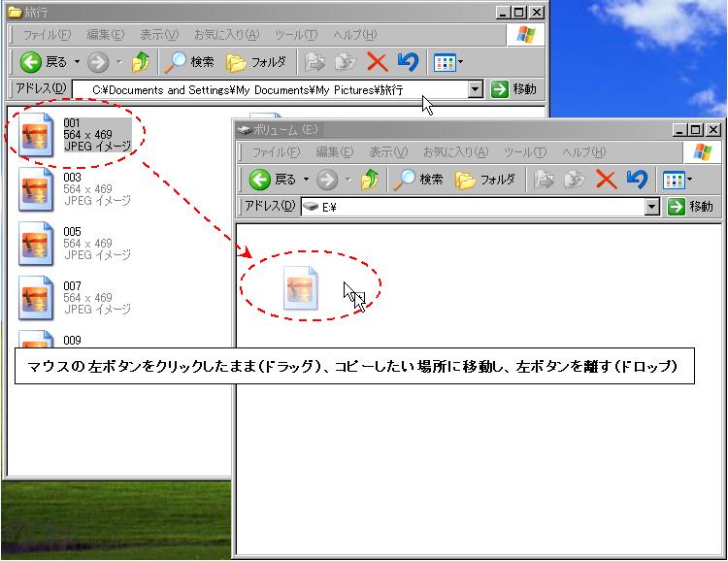Click 移動 Go button in ボリューム (E:) window
728x561 pixels.
[x=690, y=207]
